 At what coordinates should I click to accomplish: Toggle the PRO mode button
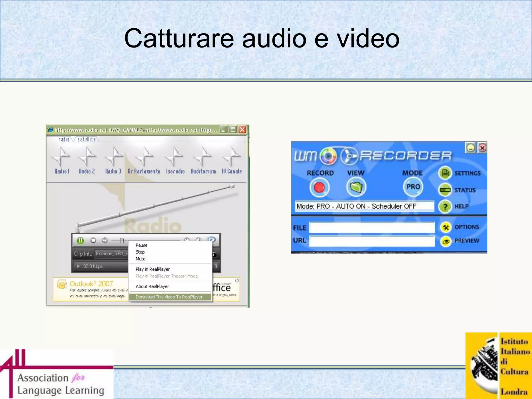coord(413,187)
